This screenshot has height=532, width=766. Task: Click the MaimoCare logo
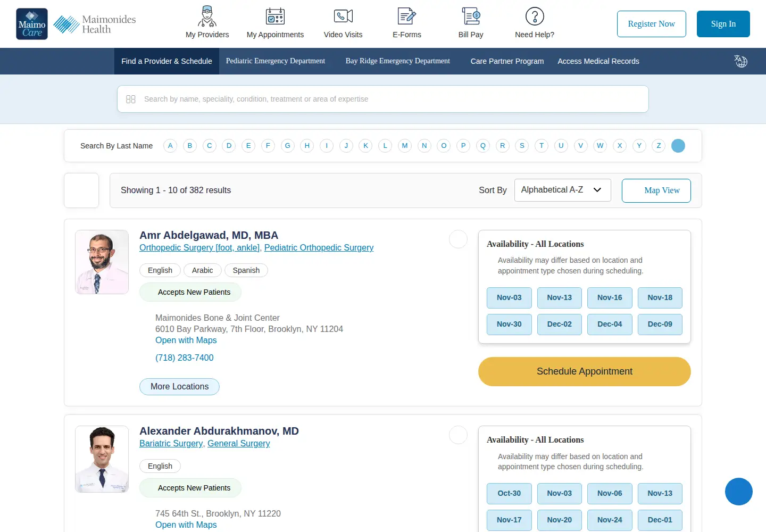(x=32, y=24)
